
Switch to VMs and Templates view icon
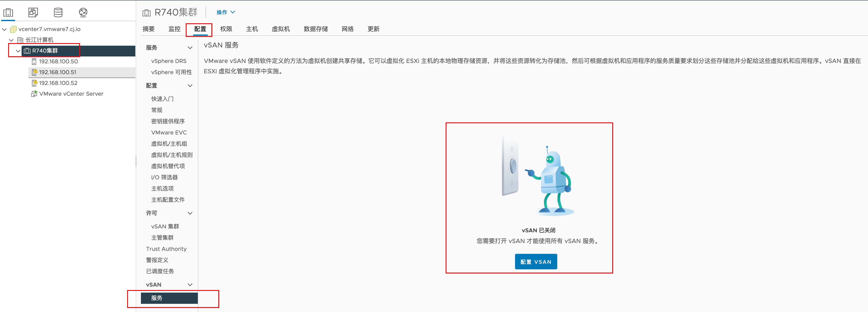pos(33,12)
